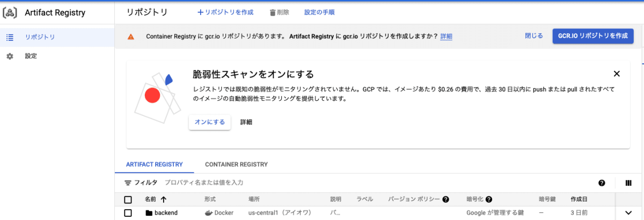644x220 pixels.
Task: Click the encryption help icon
Action: point(489,199)
